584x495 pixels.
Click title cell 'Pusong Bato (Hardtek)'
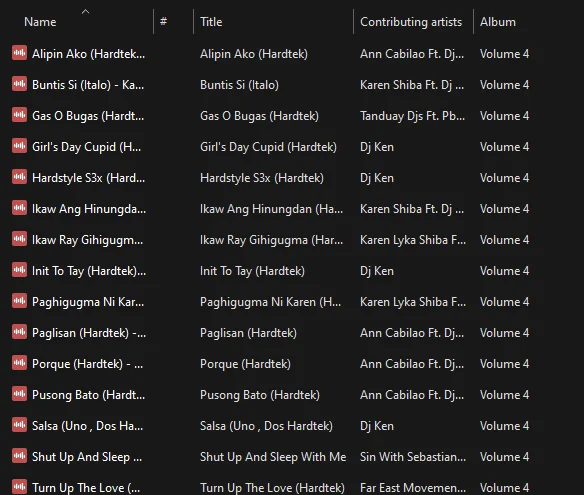pos(260,395)
